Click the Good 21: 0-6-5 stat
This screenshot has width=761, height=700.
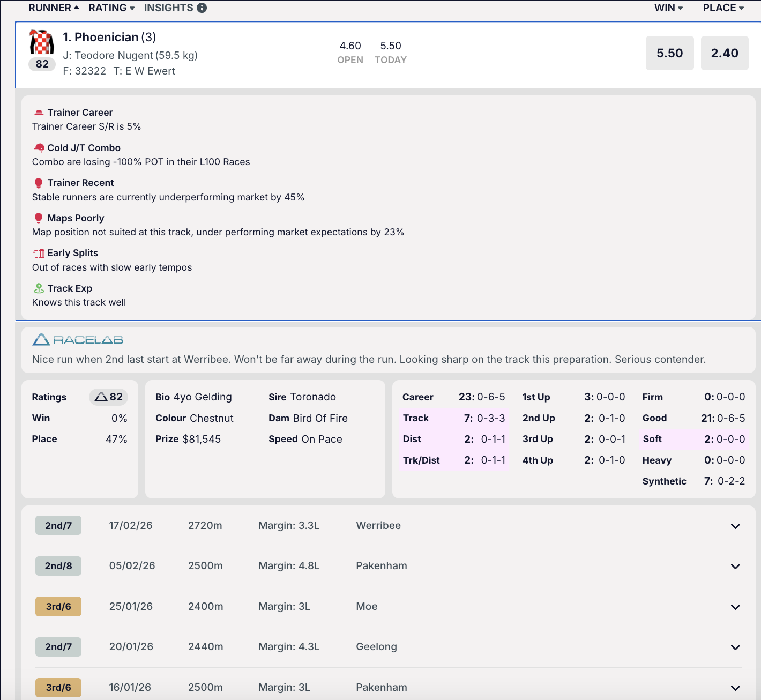click(693, 418)
